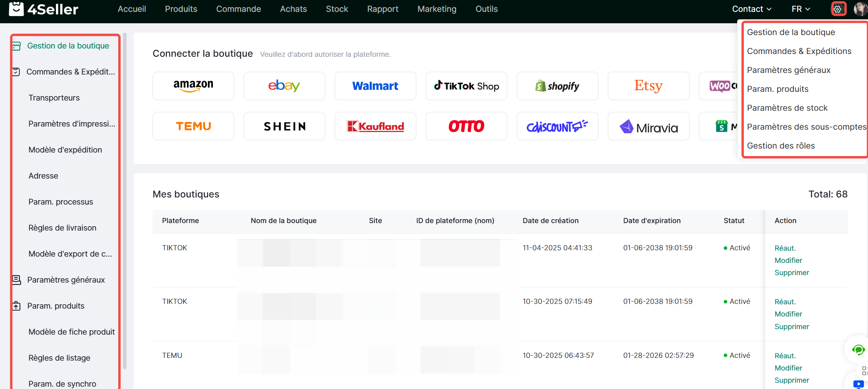
Task: Open the green chat support bubble
Action: [858, 350]
